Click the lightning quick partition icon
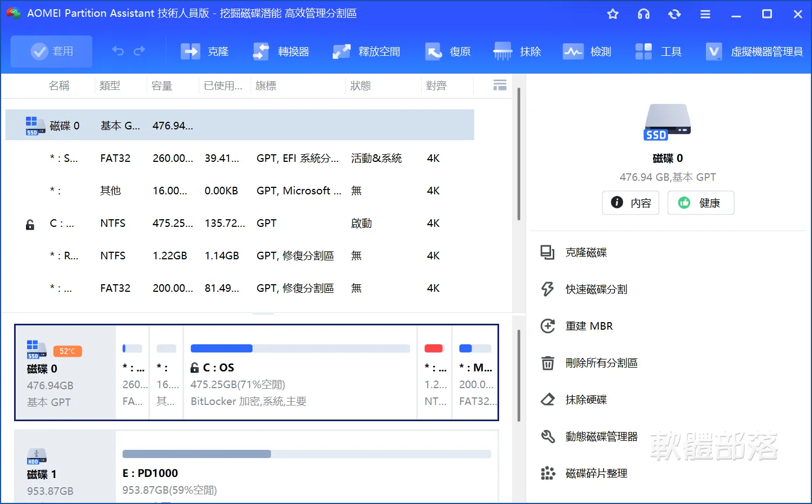This screenshot has width=812, height=504. (548, 289)
